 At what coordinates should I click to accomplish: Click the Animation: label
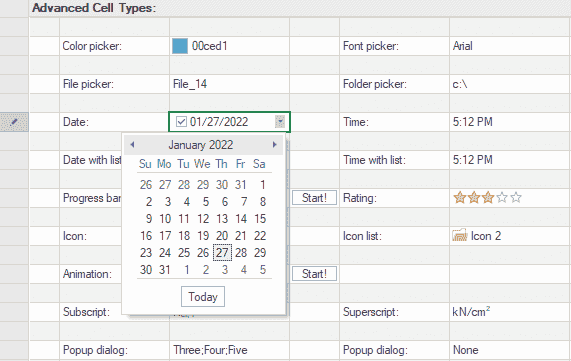[x=87, y=274]
